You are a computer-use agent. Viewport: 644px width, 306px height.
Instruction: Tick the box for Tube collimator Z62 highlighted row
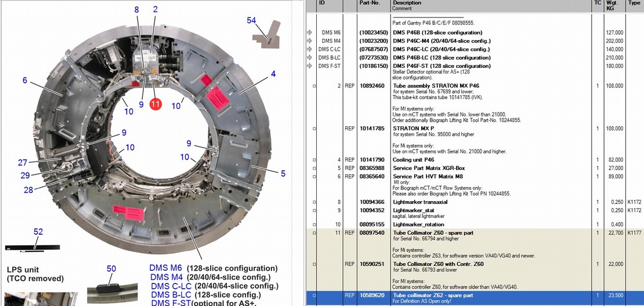click(x=314, y=296)
